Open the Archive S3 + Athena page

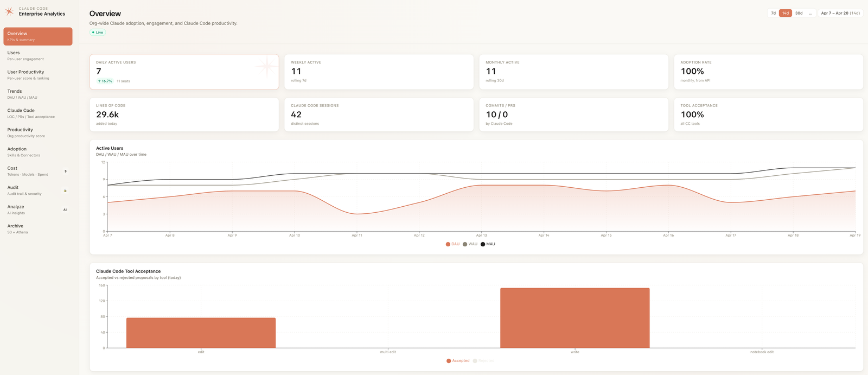coord(38,229)
